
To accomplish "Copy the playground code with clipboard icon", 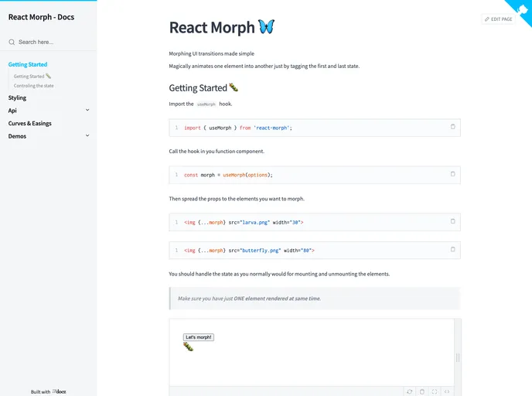I will [x=422, y=391].
